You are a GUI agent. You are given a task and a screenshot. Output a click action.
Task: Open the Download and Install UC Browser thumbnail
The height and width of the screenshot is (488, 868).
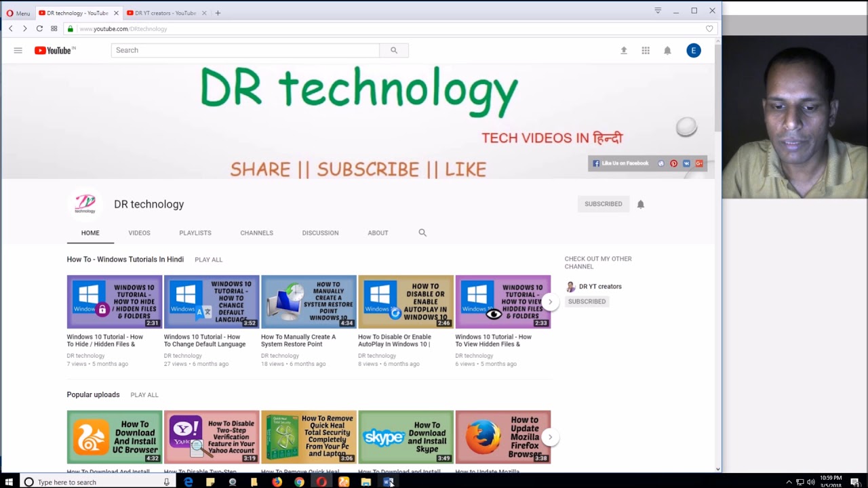point(115,437)
